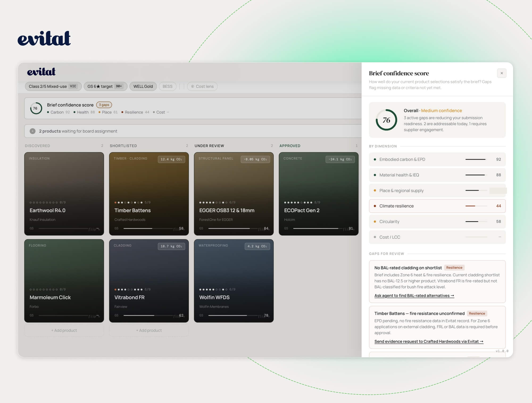
Task: Select the Approved column header
Action: (x=290, y=146)
